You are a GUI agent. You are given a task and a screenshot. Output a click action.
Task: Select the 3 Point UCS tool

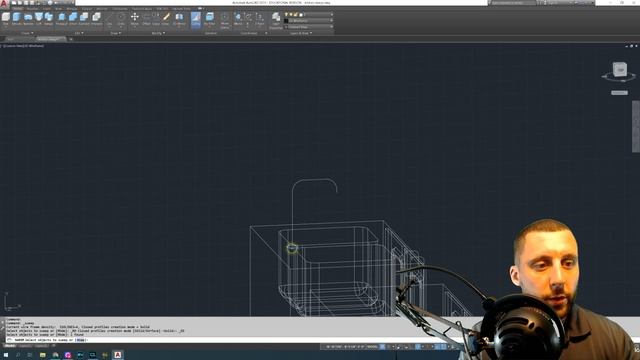coord(260,18)
